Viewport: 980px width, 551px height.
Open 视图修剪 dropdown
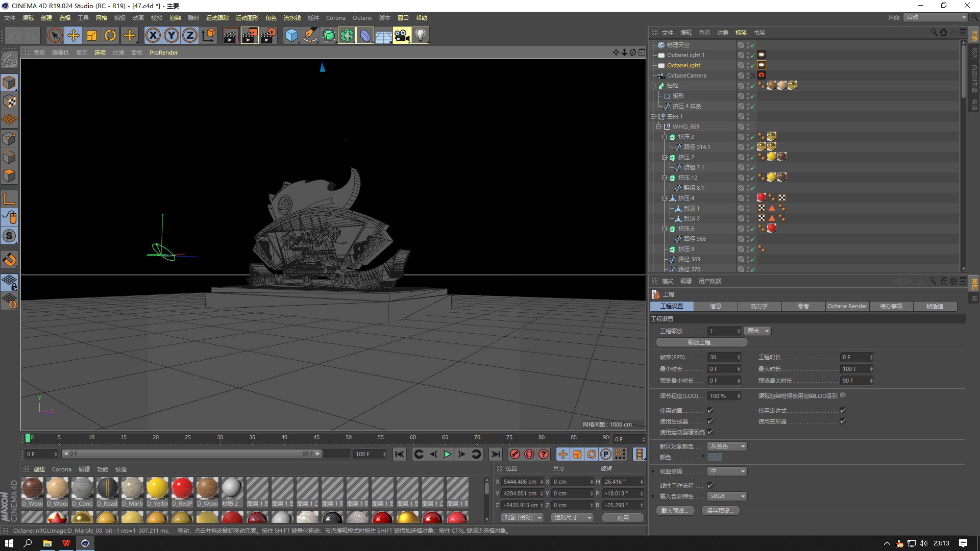tap(727, 471)
